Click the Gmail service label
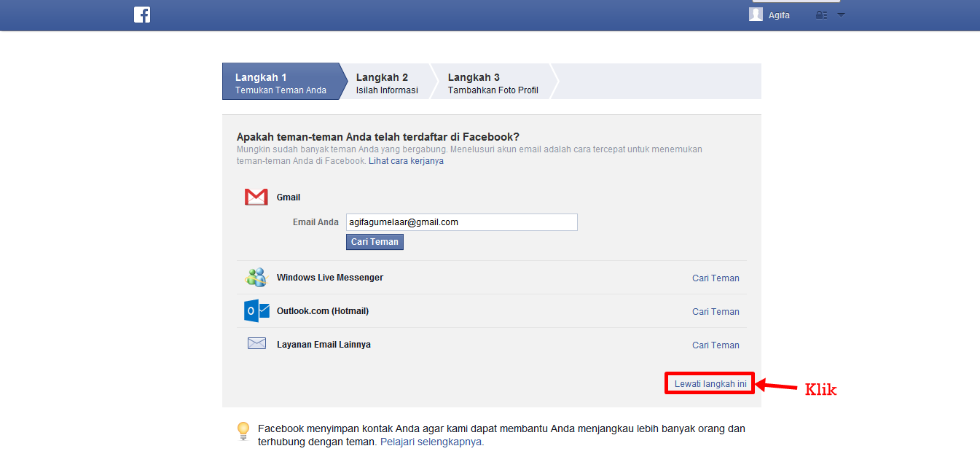 click(x=289, y=197)
